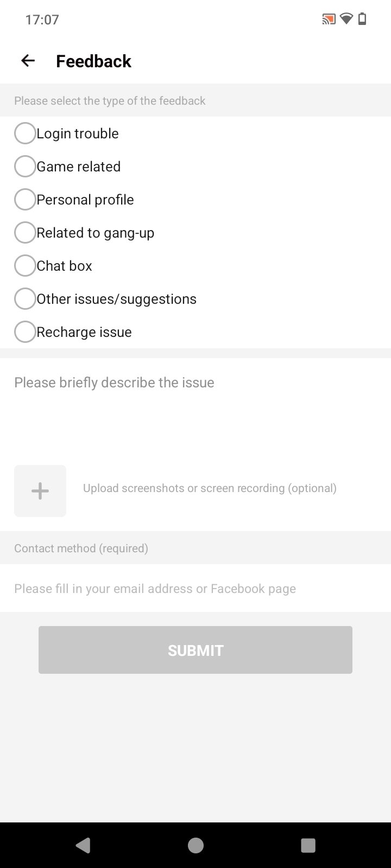Select the Recharge issue radio button

coord(25,332)
